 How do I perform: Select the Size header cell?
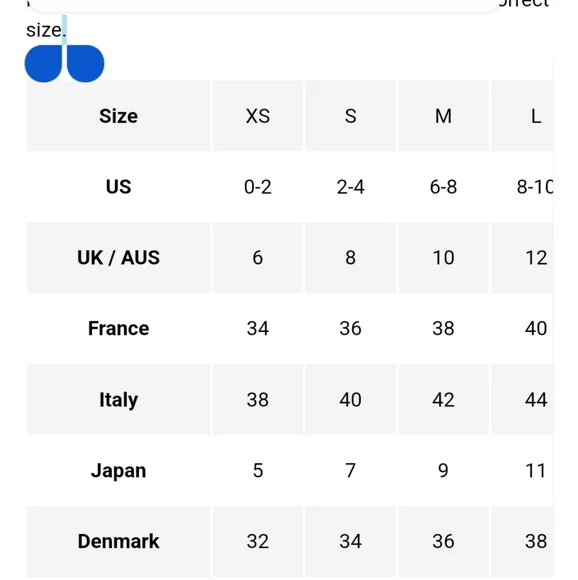118,116
